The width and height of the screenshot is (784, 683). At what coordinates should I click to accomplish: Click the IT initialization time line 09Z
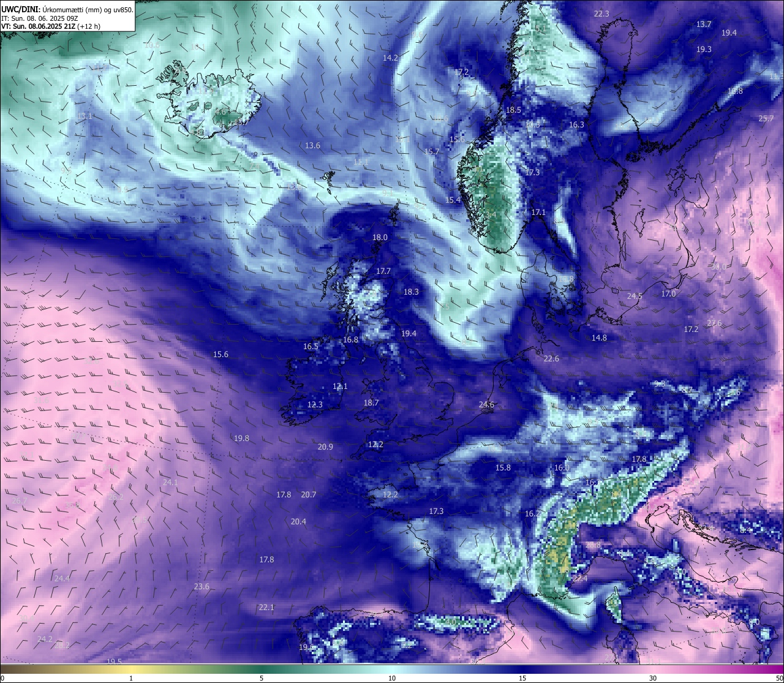click(x=39, y=18)
